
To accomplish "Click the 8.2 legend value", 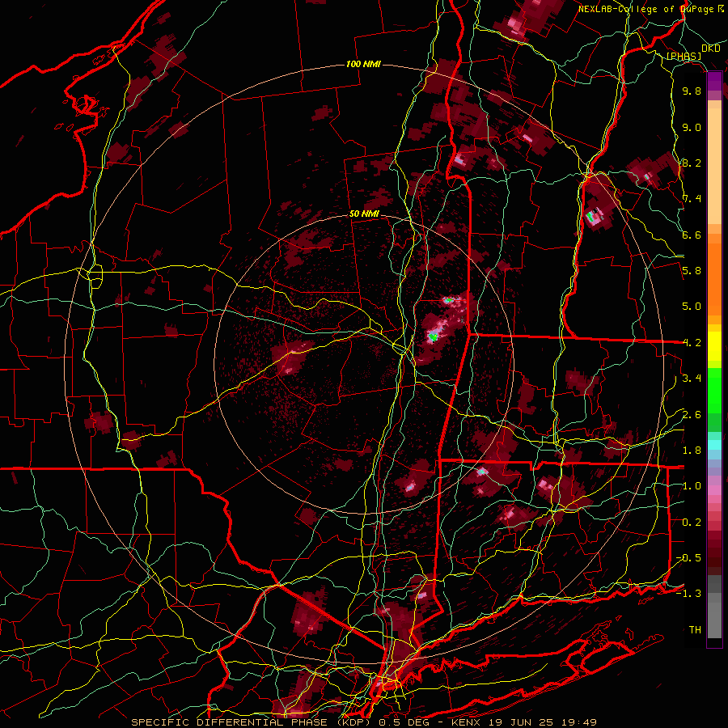I will [692, 163].
